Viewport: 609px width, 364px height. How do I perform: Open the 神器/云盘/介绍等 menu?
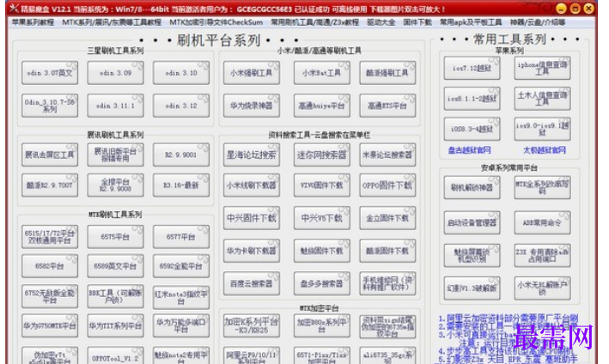(537, 22)
